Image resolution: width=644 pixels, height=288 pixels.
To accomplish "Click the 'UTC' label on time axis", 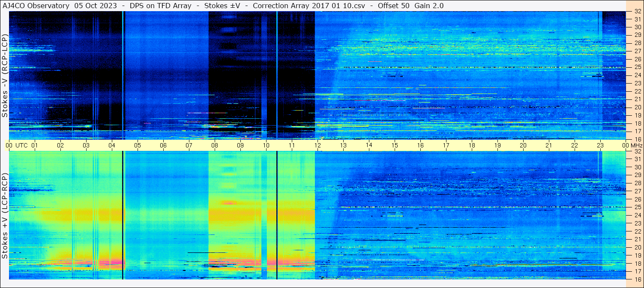I will [21, 145].
